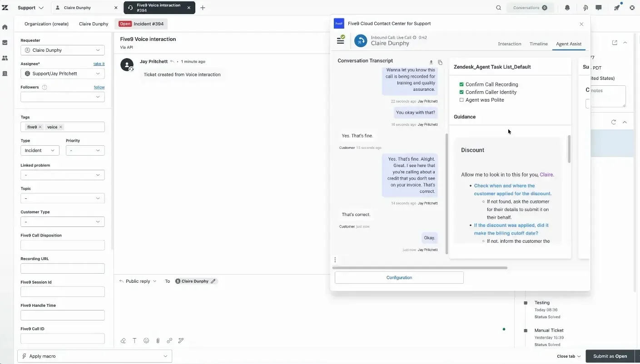Open Claire Dunphy top browser tab
The width and height of the screenshot is (640, 364).
point(86,8)
